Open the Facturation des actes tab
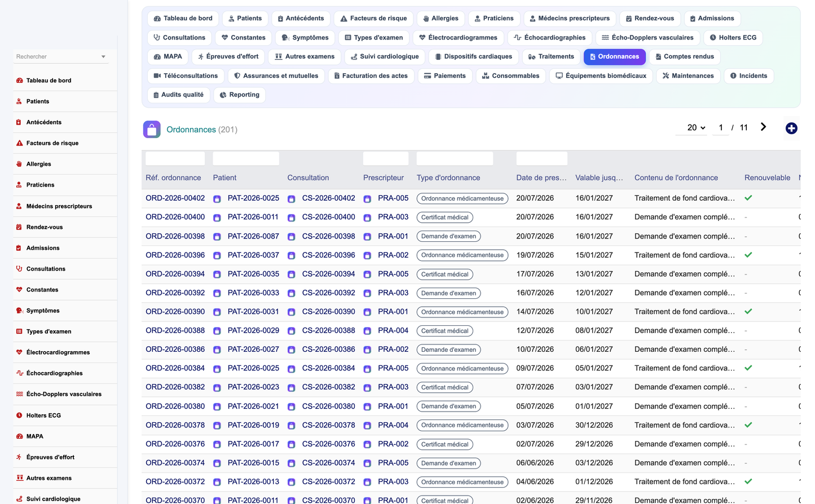This screenshot has height=504, width=815. pos(371,76)
